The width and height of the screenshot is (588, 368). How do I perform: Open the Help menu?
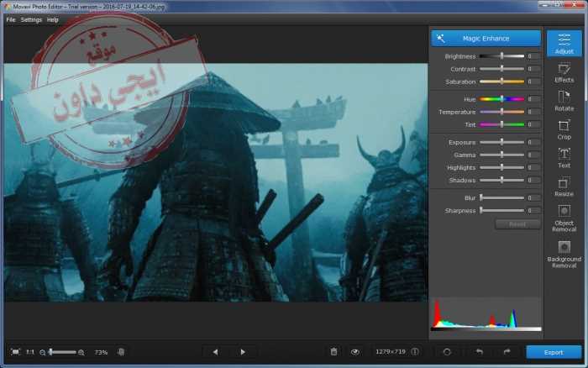pos(52,19)
